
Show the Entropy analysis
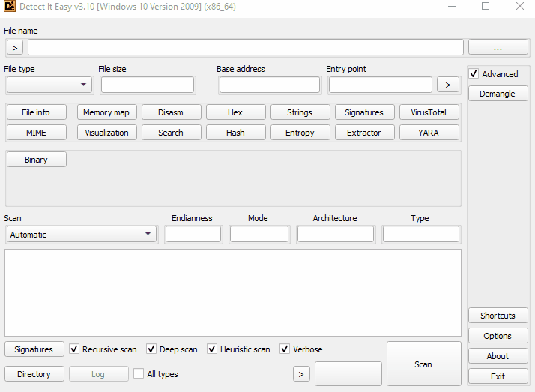(300, 133)
